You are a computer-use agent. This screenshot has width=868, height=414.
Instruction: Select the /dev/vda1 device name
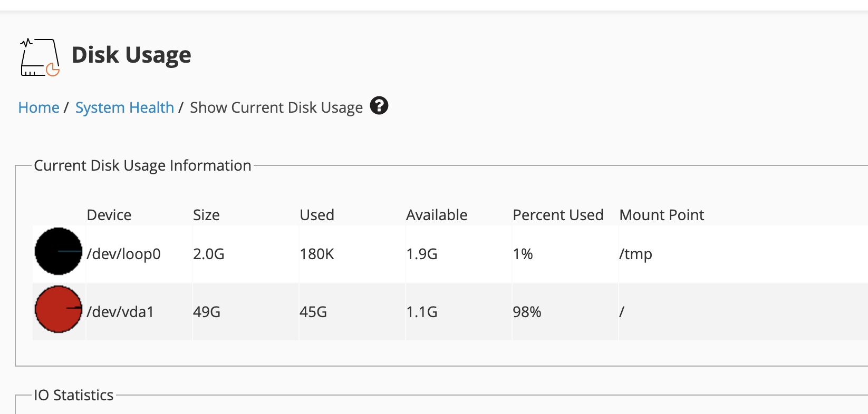[120, 312]
